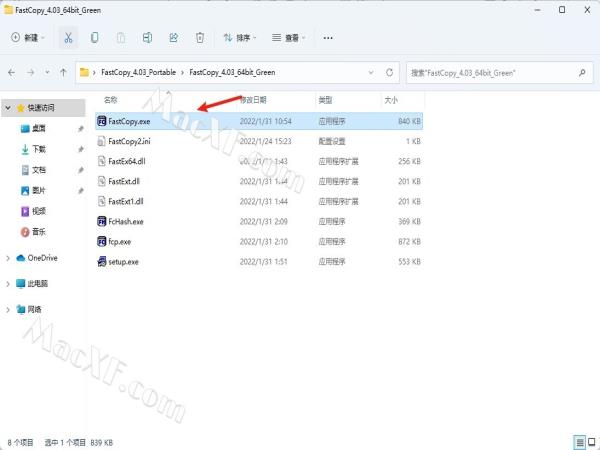Click the Share icon in toolbar

click(174, 38)
